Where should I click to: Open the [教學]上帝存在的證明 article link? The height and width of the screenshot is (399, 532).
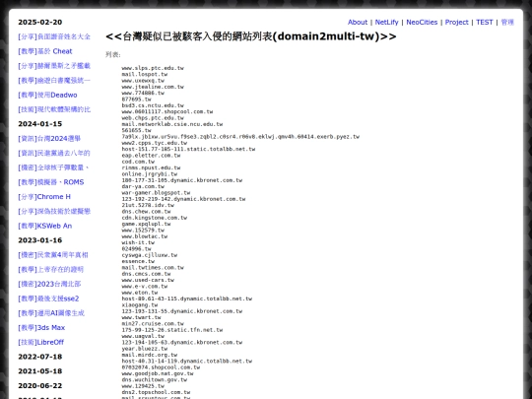51,269
